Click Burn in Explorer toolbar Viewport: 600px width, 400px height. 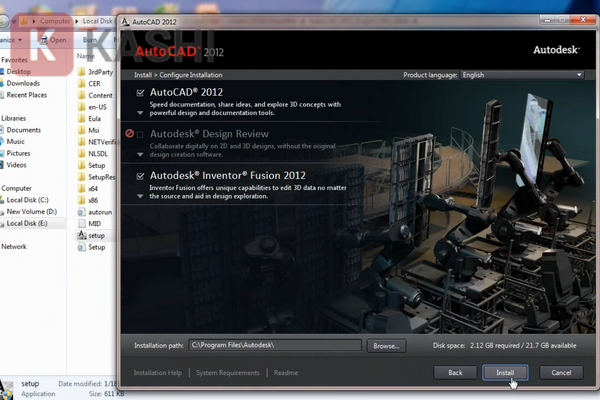90,40
